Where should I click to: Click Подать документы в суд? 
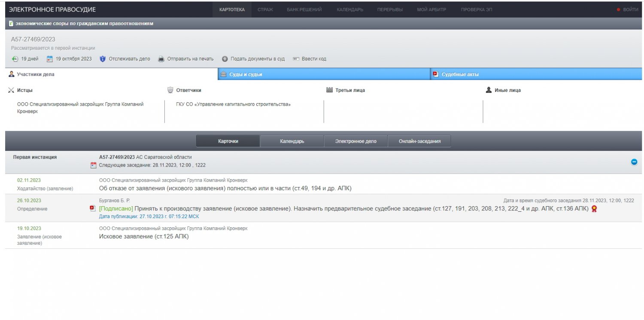pos(258,59)
